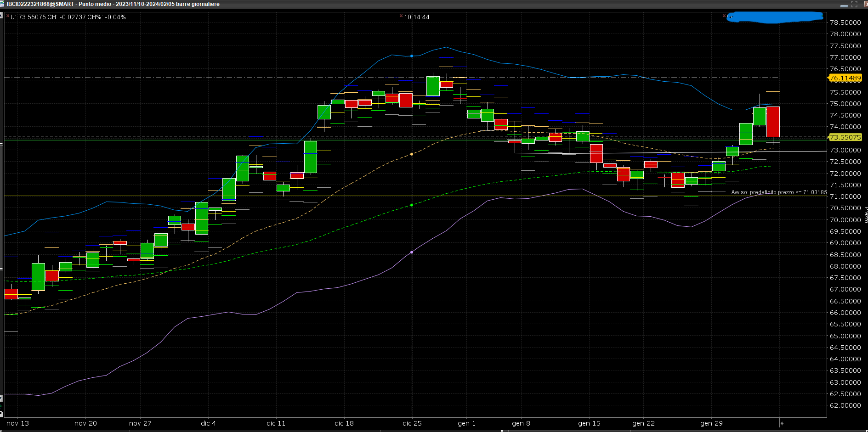Click the vertical Prezzo axis title
Image resolution: width=868 pixels, height=432 pixels.
point(866,214)
